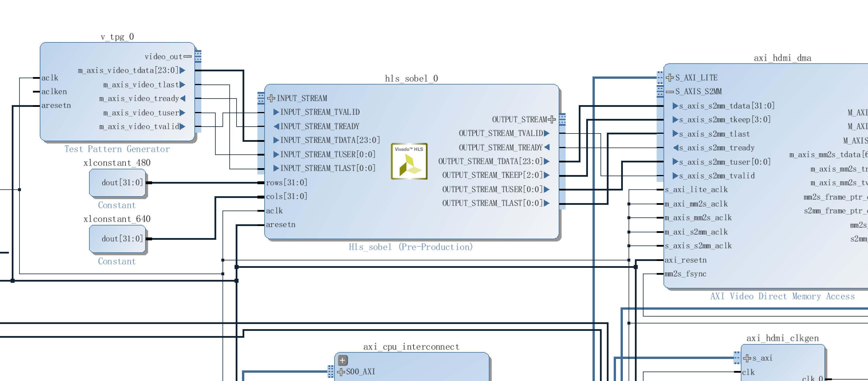Image resolution: width=868 pixels, height=381 pixels.
Task: Expand the INPUT_STREAM interface on hls_sobel_0
Action: point(271,98)
